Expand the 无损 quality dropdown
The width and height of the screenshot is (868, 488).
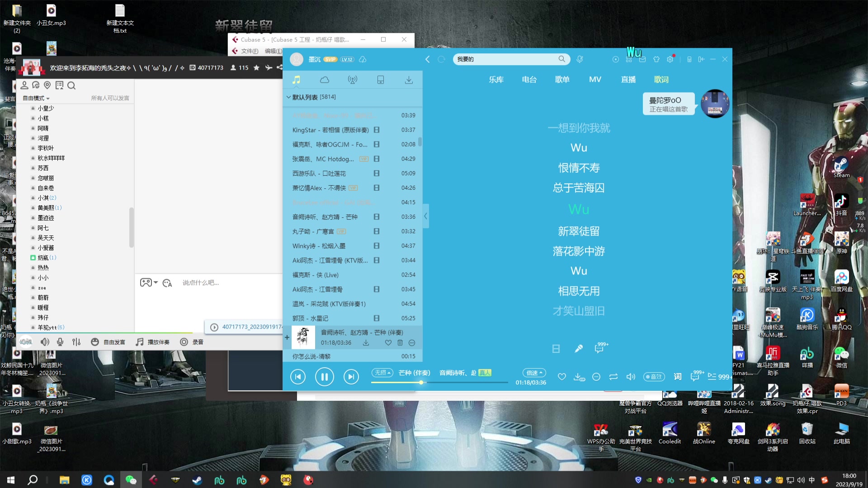coord(382,373)
